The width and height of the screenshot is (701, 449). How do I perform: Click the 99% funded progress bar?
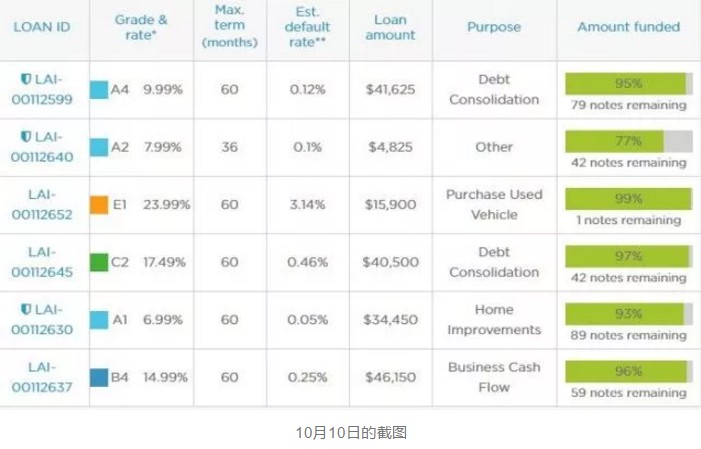click(628, 198)
